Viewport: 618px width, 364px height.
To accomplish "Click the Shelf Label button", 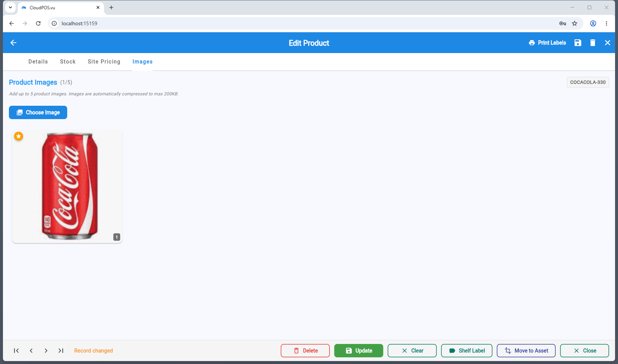I will (x=467, y=351).
